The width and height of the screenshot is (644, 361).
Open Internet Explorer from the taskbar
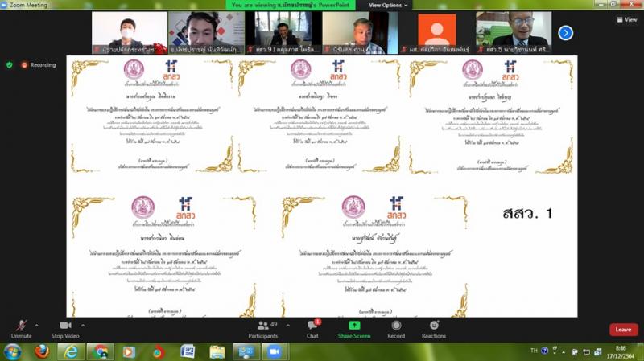[x=71, y=352]
